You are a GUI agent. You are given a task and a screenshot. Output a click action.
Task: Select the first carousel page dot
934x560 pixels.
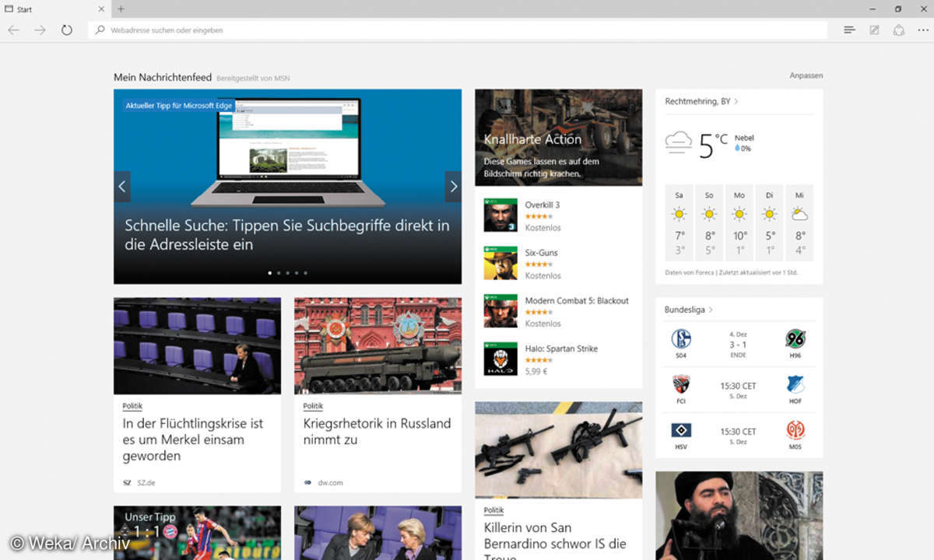tap(270, 273)
